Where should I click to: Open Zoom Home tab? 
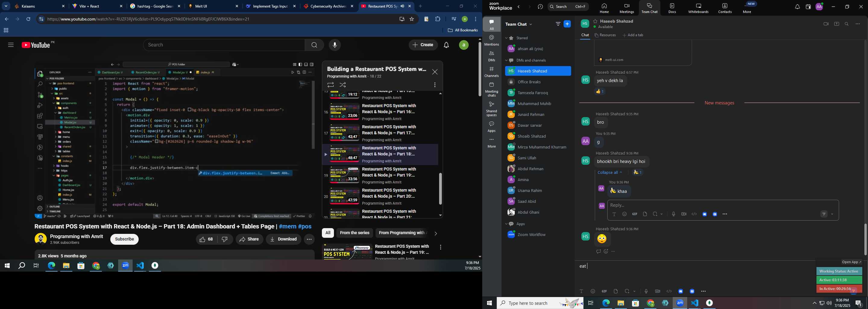point(604,8)
